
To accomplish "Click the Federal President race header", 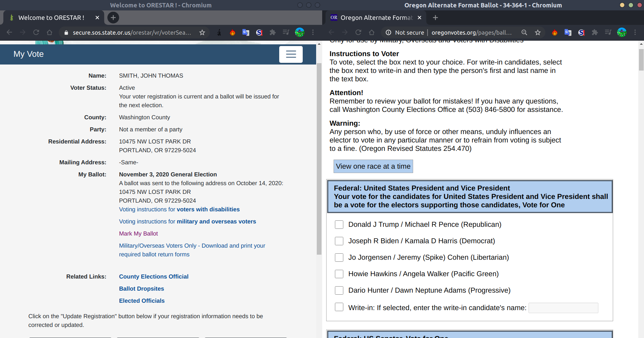I will (x=470, y=197).
